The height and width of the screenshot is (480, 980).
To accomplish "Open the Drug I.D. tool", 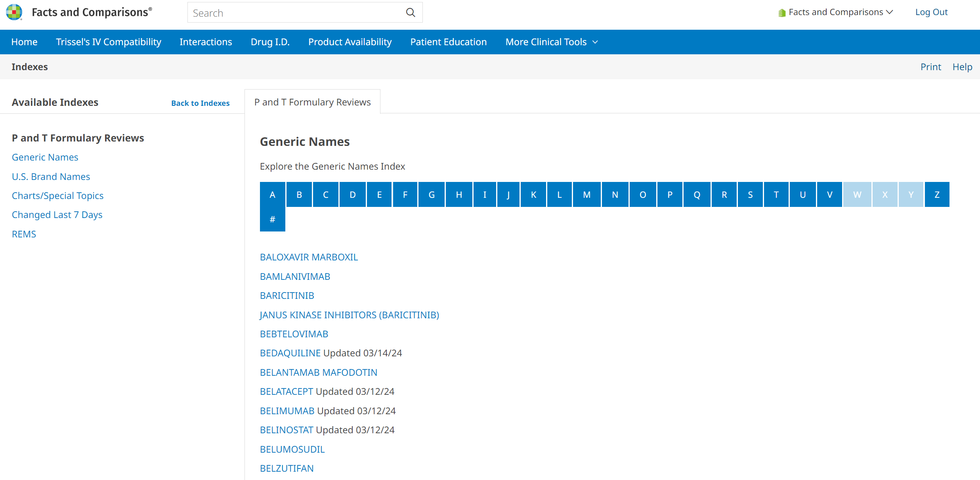I will (x=270, y=42).
